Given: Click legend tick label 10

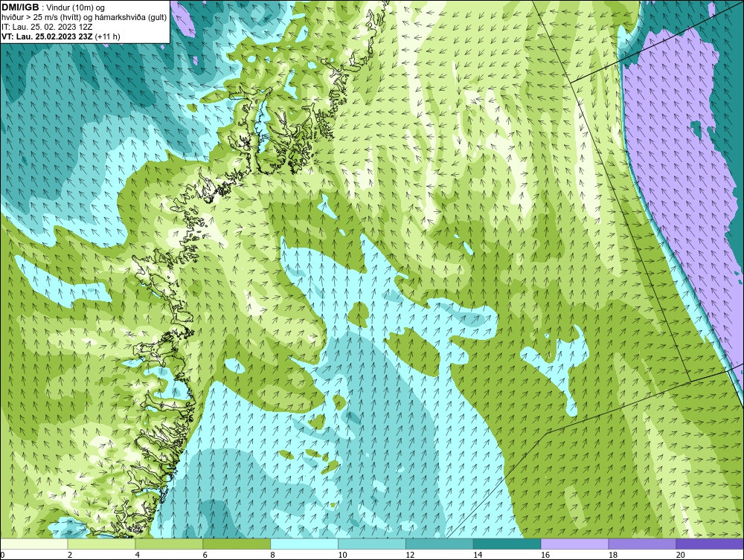Looking at the screenshot, I should pos(342,555).
